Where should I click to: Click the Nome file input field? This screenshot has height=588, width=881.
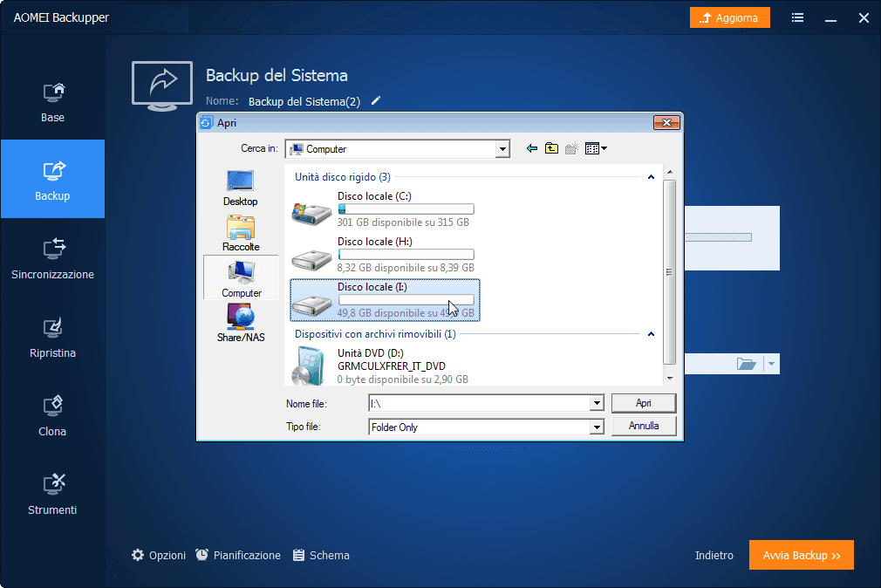click(x=479, y=403)
